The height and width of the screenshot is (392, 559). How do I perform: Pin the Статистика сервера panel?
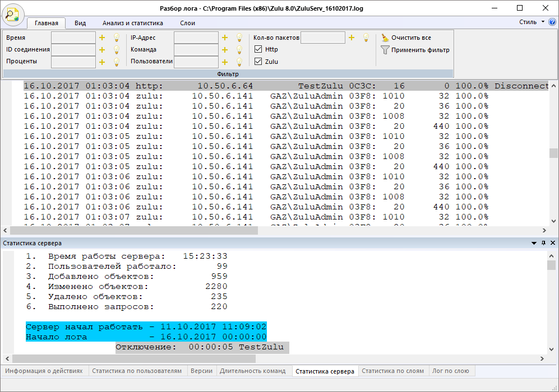[543, 244]
